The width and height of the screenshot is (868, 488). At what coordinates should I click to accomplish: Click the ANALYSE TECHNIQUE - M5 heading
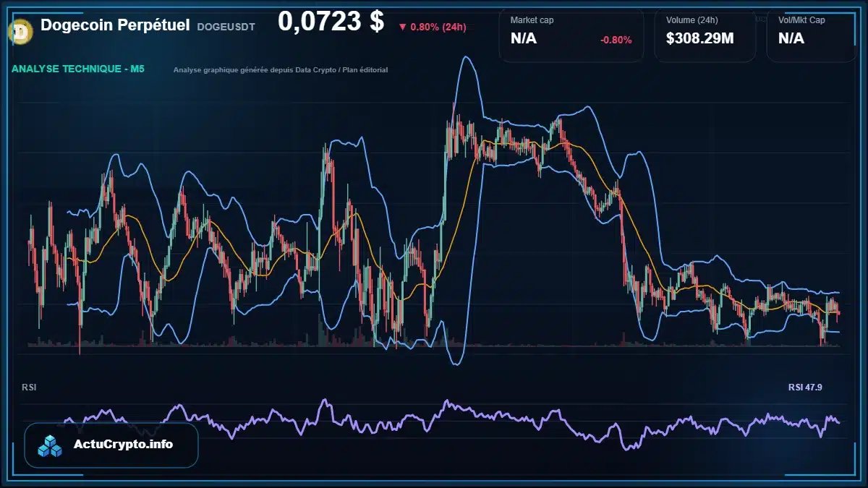tap(78, 69)
